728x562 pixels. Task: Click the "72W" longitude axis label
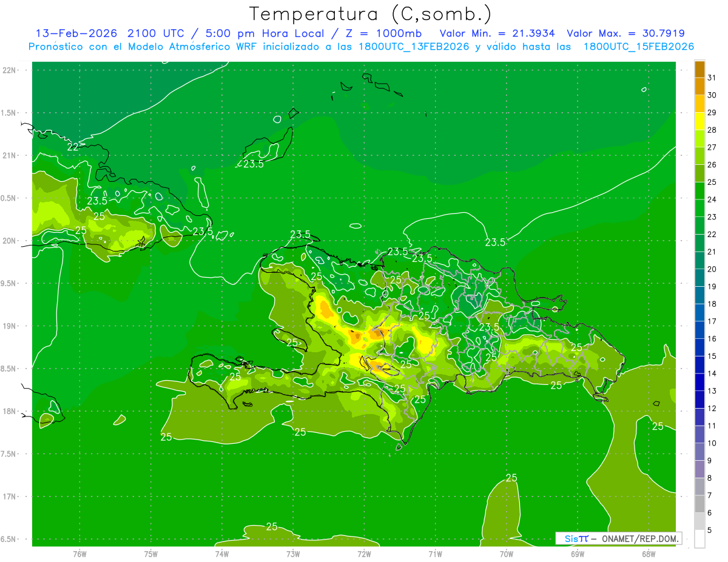(364, 554)
